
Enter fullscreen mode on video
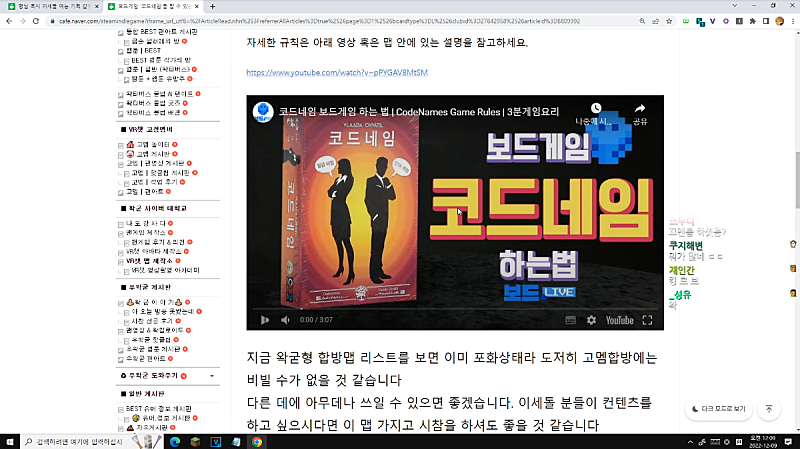(650, 320)
